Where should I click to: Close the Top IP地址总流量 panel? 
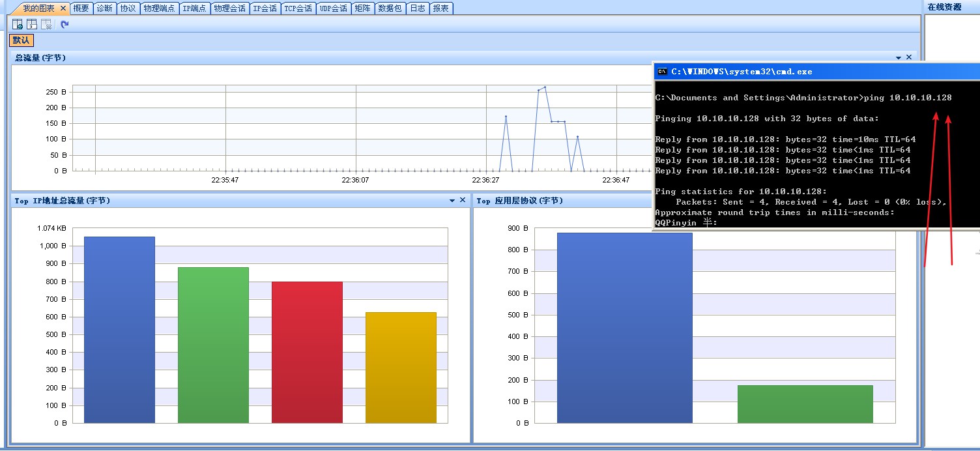click(x=463, y=200)
